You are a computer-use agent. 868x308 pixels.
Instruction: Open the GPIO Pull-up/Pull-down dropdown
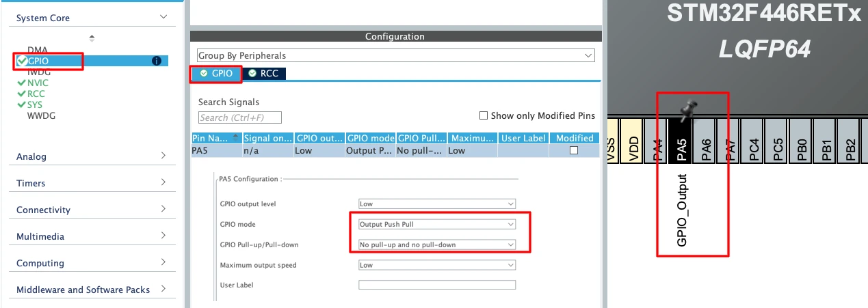coord(437,244)
